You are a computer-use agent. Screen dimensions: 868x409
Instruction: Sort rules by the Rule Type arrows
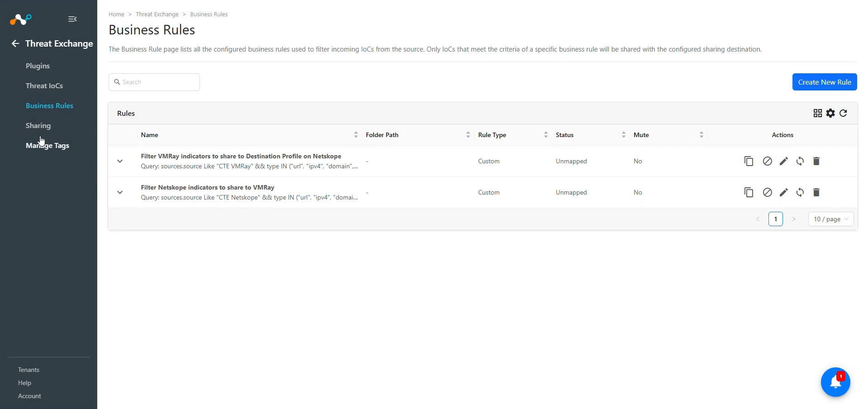tap(546, 135)
